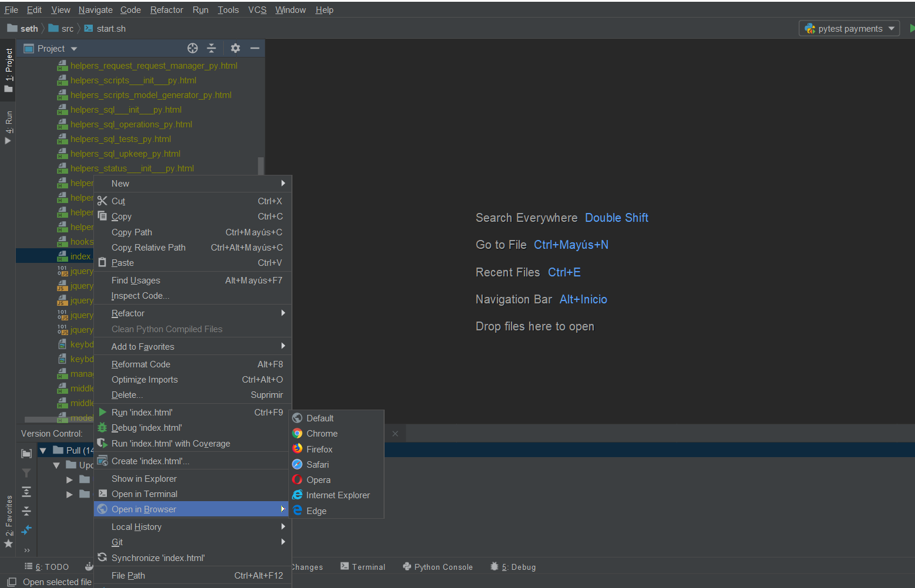This screenshot has width=915, height=588.
Task: Switch to the Python Console tab
Action: click(438, 567)
